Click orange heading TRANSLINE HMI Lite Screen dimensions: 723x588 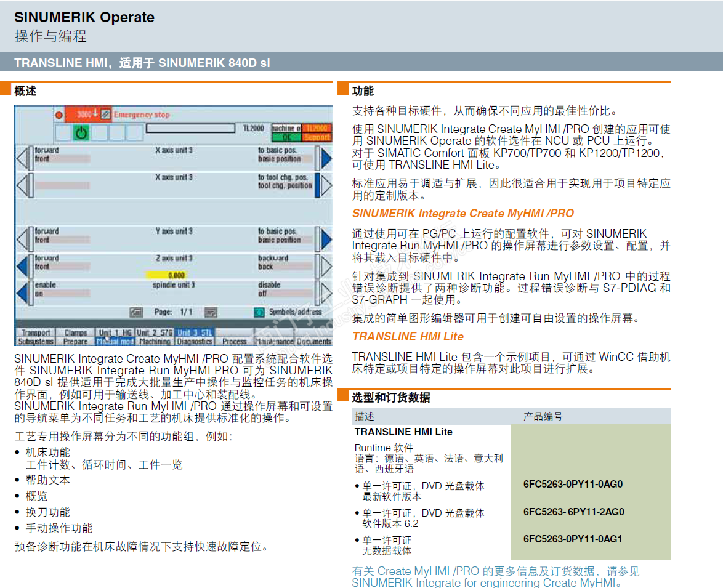coord(408,336)
